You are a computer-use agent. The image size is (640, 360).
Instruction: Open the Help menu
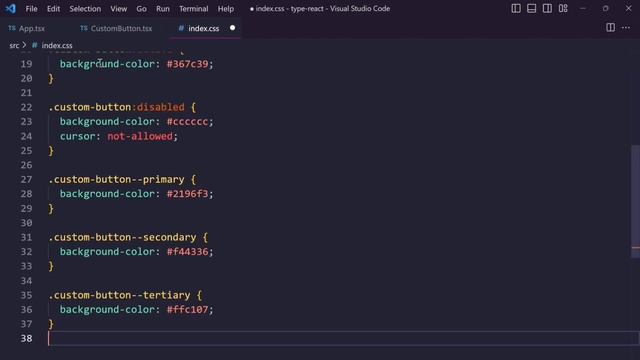click(x=225, y=9)
